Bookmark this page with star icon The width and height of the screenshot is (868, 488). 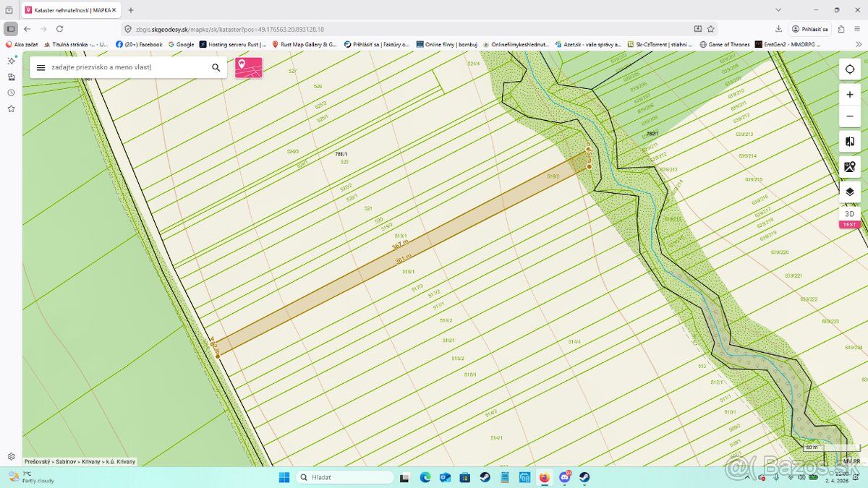(x=711, y=29)
